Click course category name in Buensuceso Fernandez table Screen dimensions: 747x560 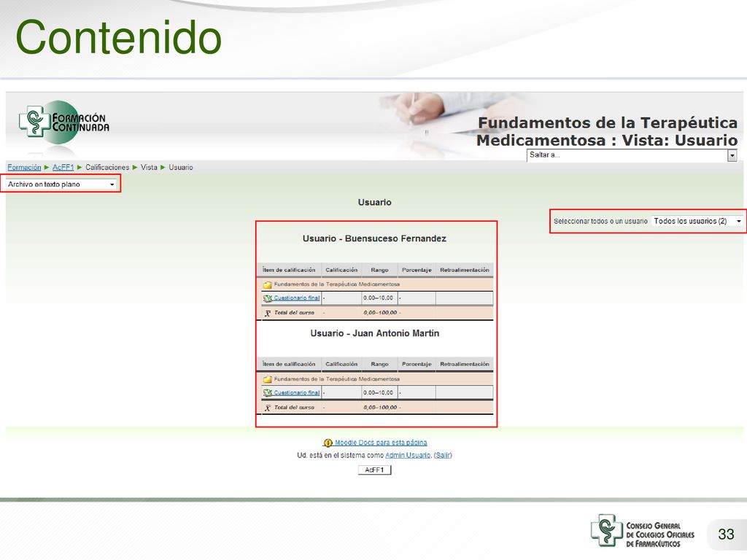point(337,285)
